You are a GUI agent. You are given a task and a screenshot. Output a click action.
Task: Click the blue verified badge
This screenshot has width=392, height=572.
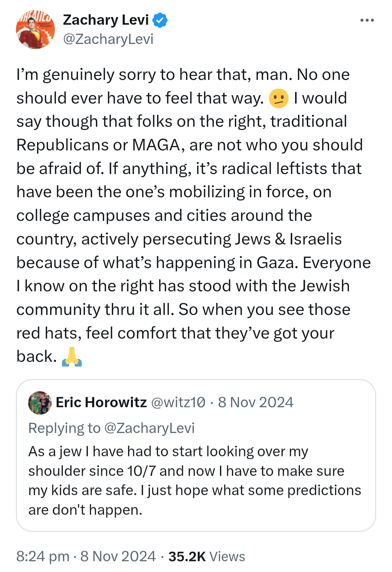coord(160,20)
